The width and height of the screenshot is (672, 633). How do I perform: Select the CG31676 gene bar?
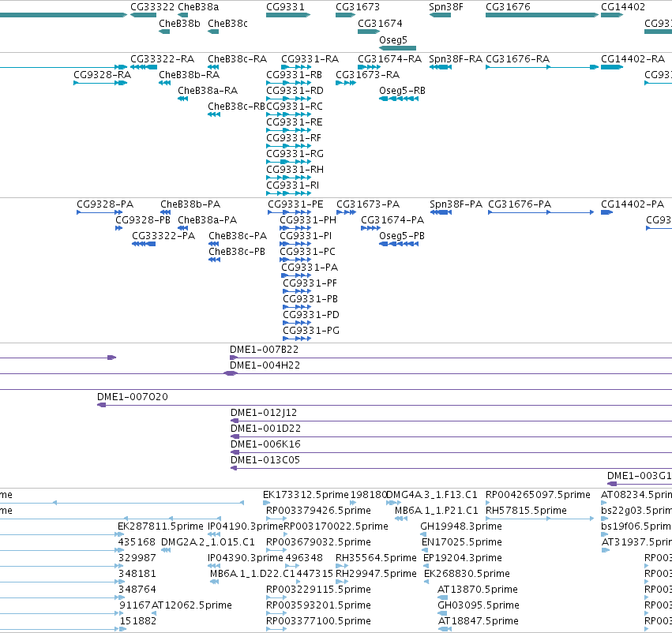[542, 15]
